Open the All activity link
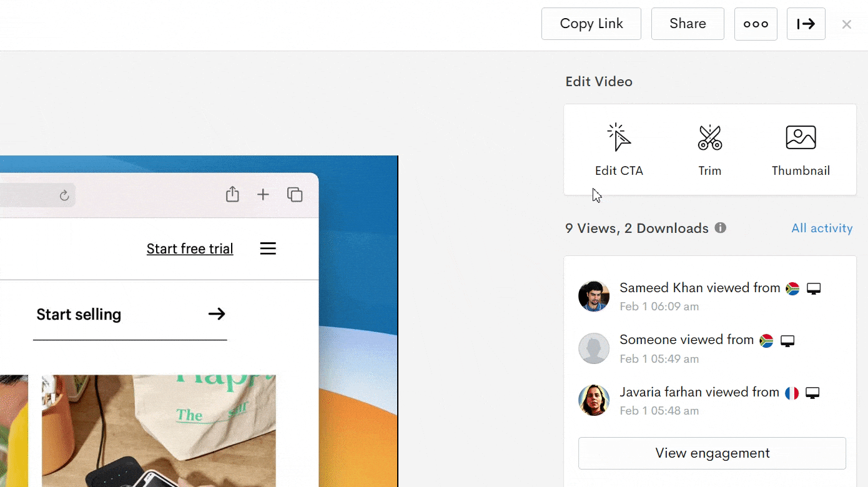 pyautogui.click(x=822, y=228)
